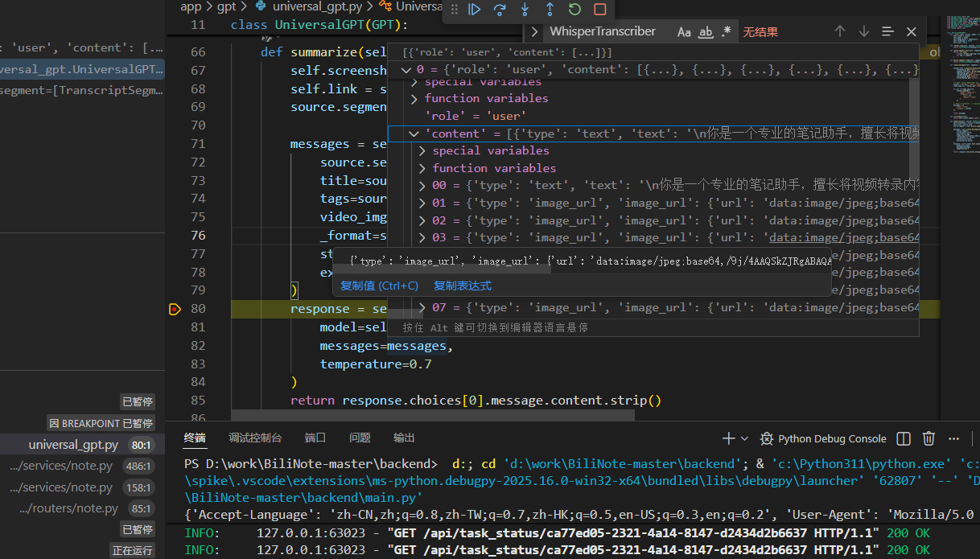
Task: Split the terminal panel
Action: (904, 438)
